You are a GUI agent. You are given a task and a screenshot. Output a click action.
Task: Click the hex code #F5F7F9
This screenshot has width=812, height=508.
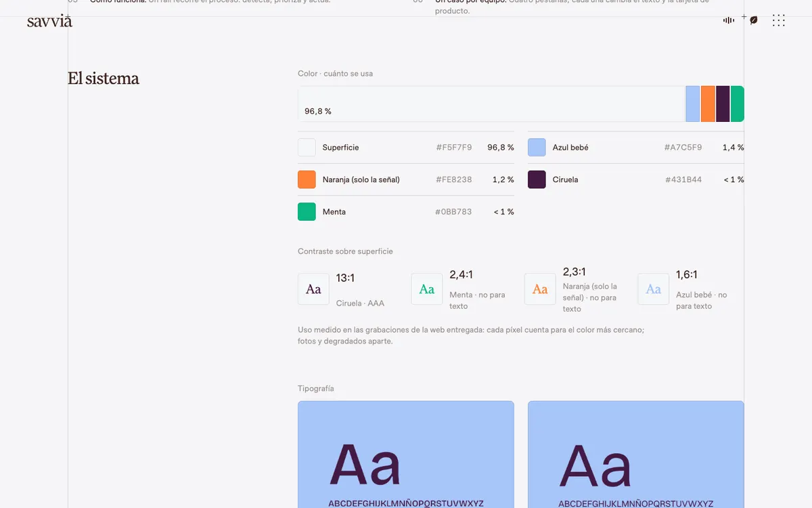pos(454,148)
